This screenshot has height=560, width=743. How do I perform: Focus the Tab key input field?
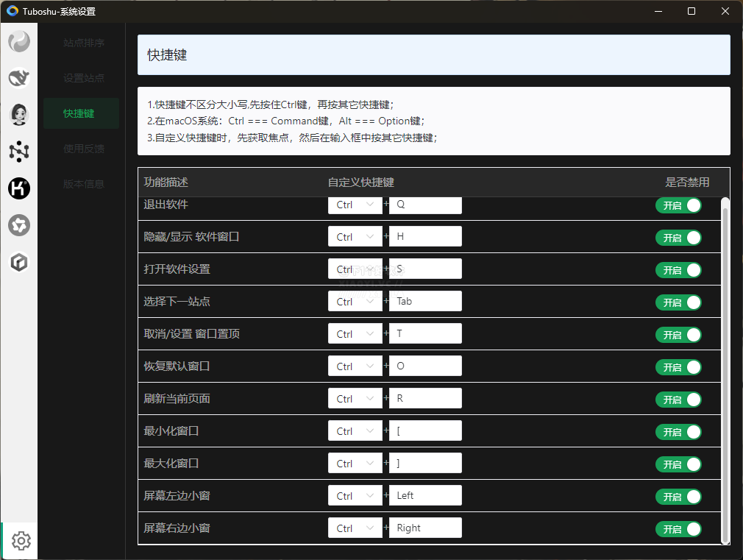point(425,301)
